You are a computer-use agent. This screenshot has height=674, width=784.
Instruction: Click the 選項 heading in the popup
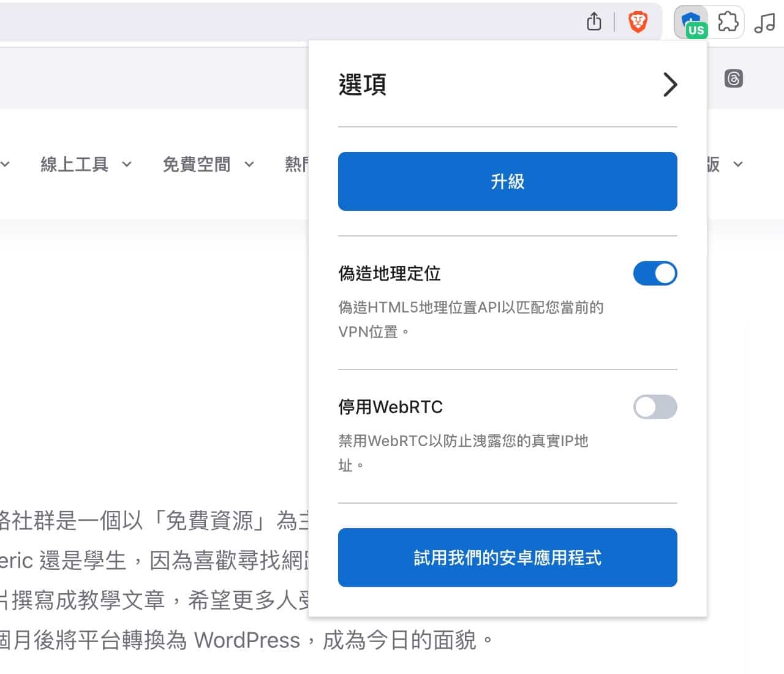point(363,85)
